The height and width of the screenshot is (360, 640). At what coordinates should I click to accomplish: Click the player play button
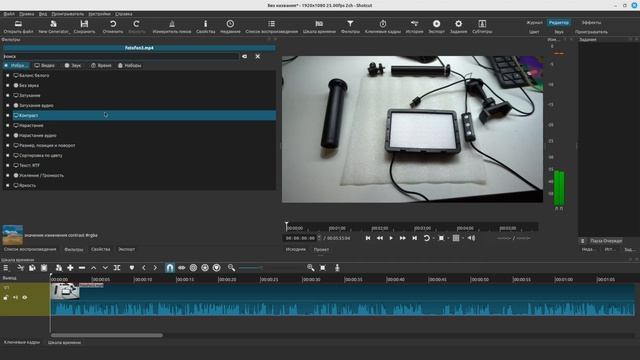[x=391, y=238]
